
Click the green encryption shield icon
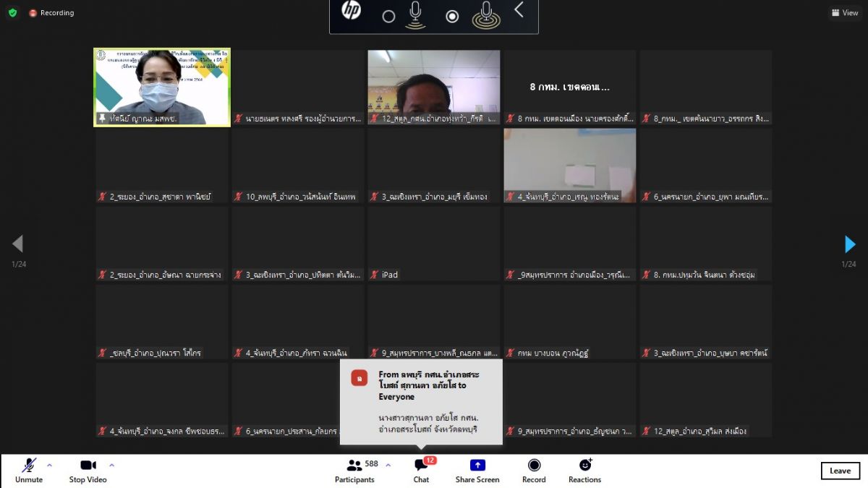(x=12, y=13)
